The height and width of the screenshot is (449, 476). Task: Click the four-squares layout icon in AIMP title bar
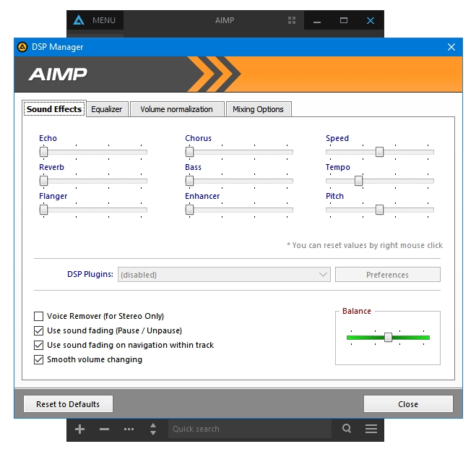point(292,20)
